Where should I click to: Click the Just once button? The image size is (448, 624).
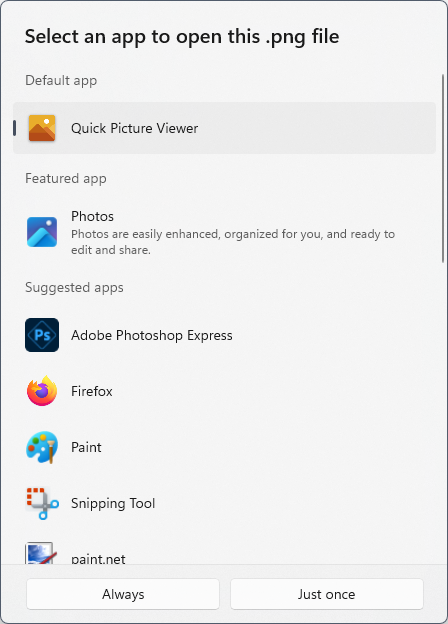click(x=327, y=594)
